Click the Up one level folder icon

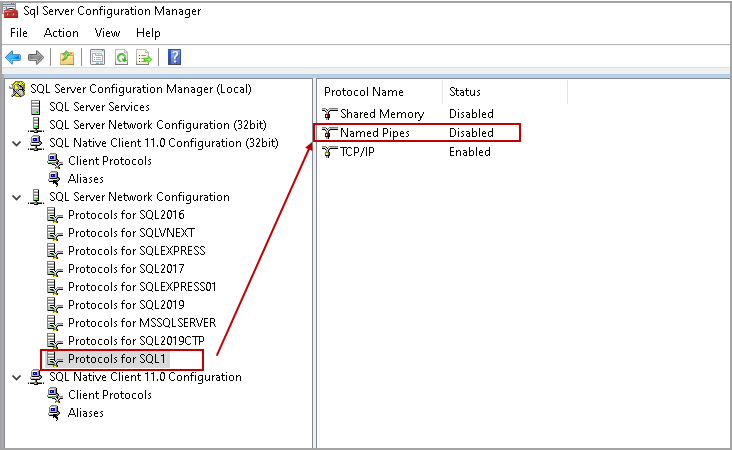pos(66,58)
